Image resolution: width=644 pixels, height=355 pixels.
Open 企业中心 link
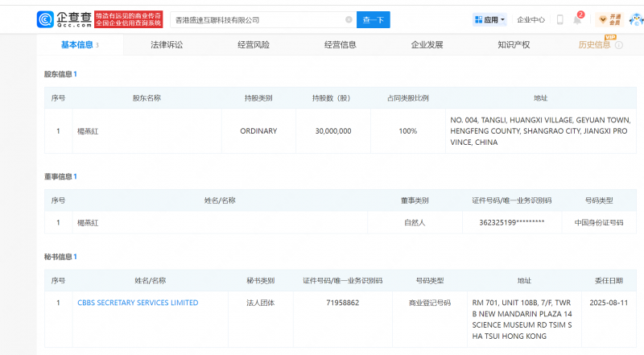point(530,19)
